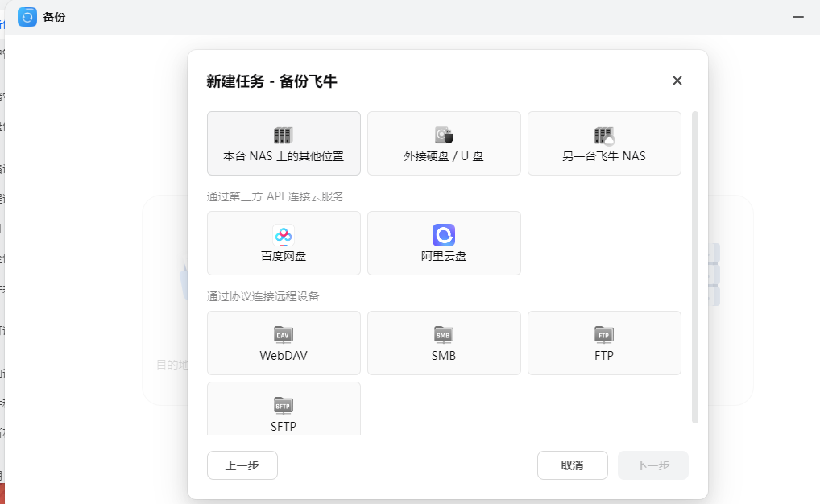Select the local NAS location server icon

[x=283, y=135]
